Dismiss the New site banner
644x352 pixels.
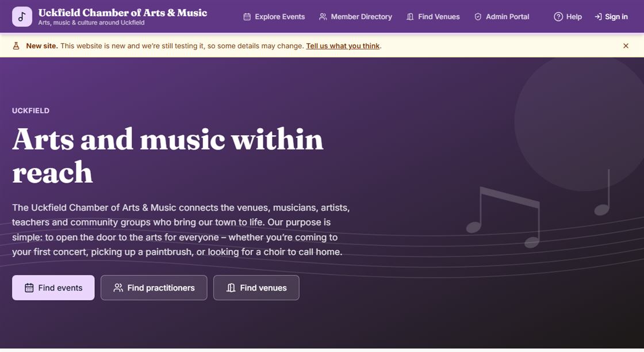tap(626, 46)
